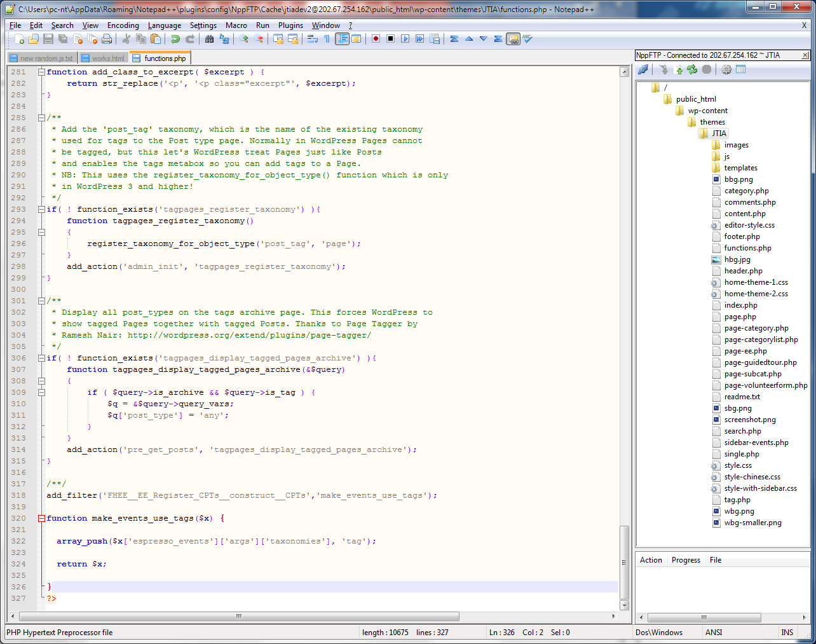Select the templates folder in the FTP tree
Image resolution: width=816 pixels, height=644 pixels.
point(740,168)
